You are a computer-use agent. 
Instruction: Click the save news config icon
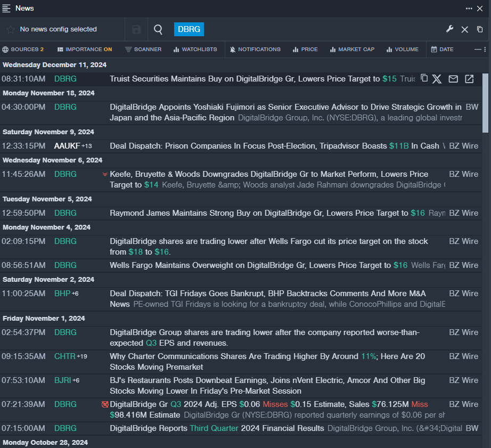click(x=136, y=29)
